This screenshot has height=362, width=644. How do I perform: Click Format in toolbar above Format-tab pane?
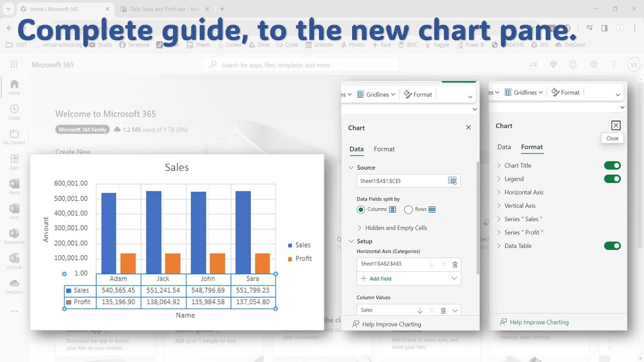tap(566, 93)
